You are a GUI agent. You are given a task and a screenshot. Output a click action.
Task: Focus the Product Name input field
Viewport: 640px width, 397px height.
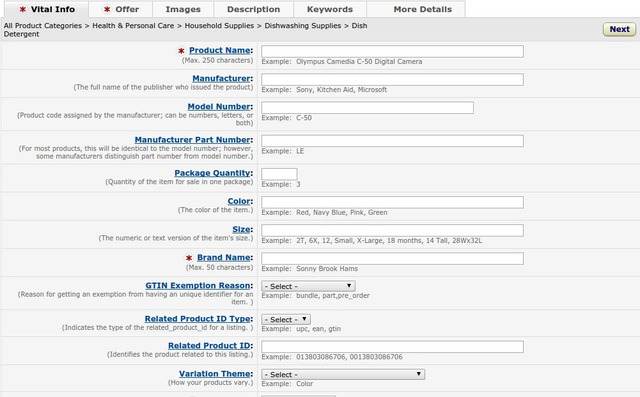pyautogui.click(x=392, y=51)
